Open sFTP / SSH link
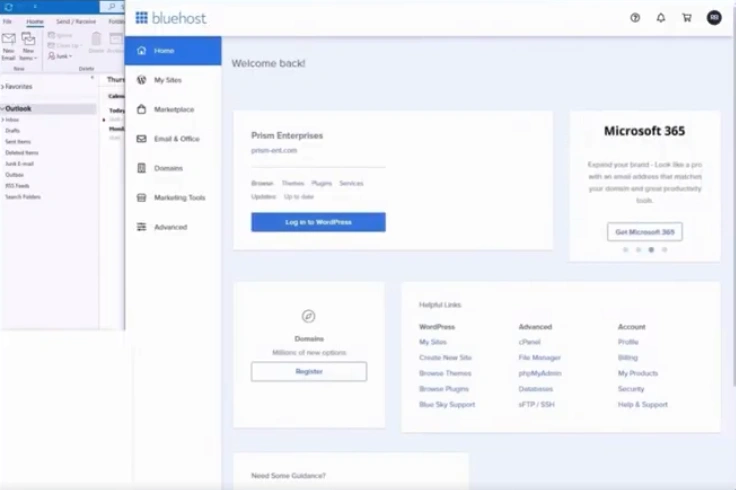 [536, 404]
